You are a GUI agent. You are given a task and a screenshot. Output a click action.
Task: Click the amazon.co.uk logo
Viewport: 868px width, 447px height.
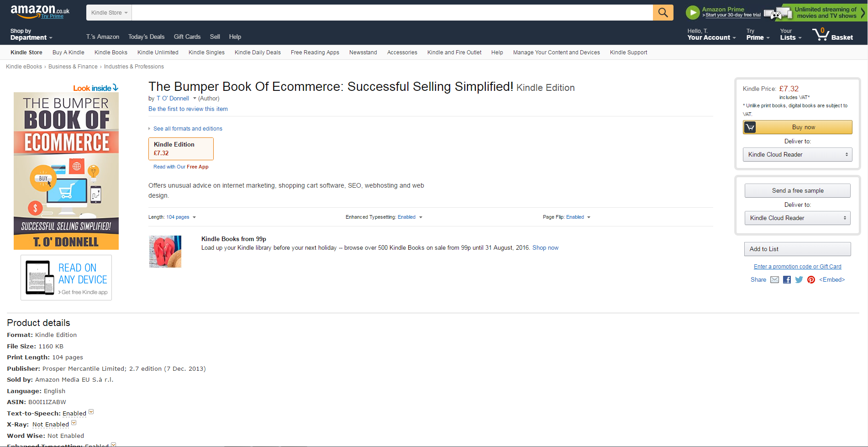pos(40,11)
